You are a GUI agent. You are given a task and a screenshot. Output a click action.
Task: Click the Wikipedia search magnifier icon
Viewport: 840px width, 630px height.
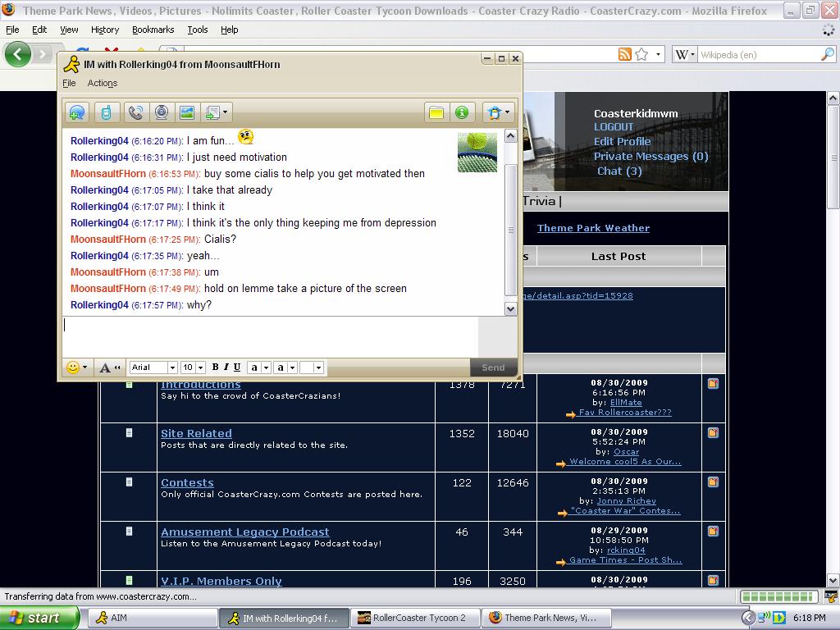click(827, 54)
